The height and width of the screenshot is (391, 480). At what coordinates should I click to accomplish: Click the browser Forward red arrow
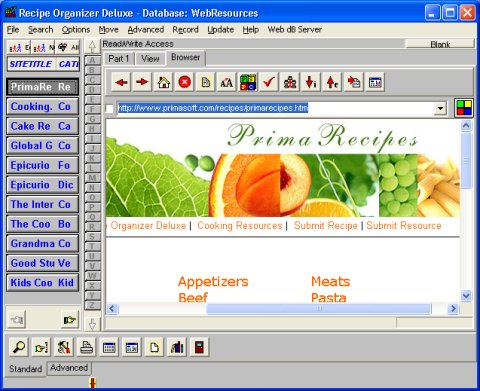pyautogui.click(x=142, y=82)
